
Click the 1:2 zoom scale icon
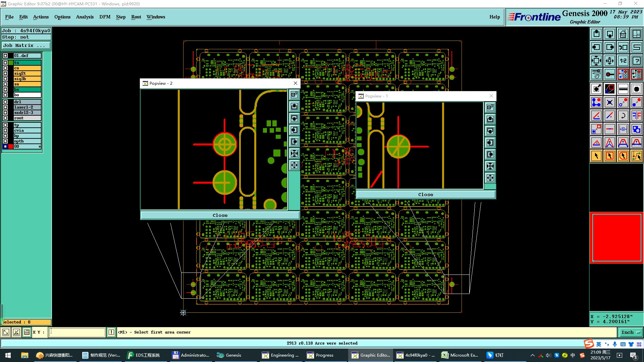[x=623, y=61]
